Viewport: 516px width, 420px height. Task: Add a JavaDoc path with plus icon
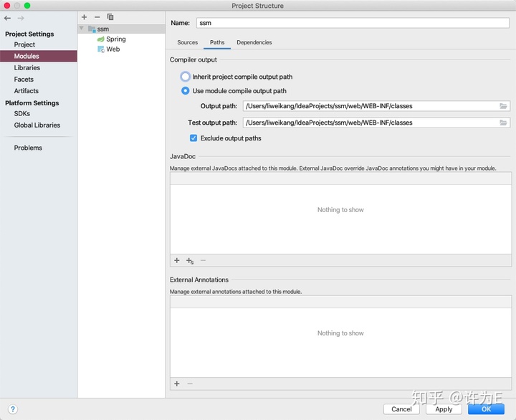coord(177,260)
